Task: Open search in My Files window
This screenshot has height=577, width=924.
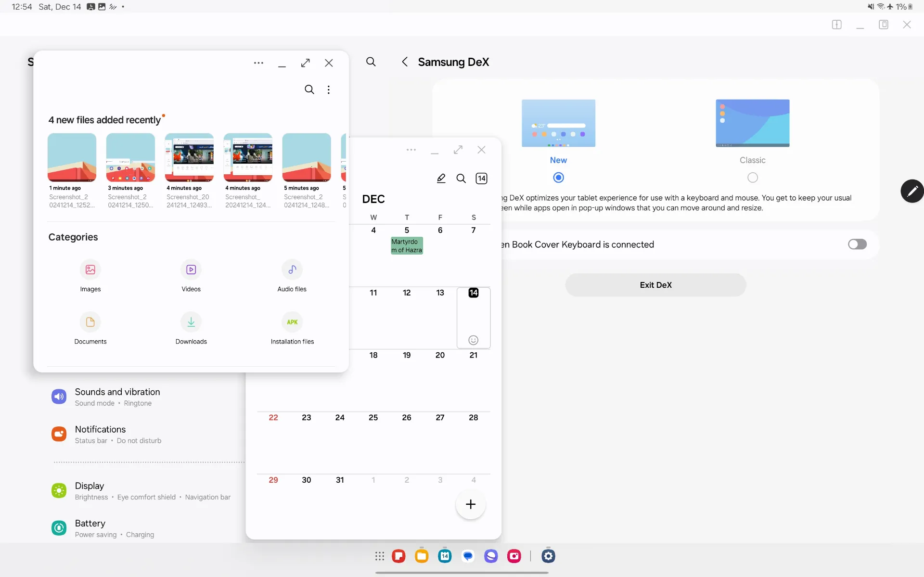Action: click(x=309, y=90)
